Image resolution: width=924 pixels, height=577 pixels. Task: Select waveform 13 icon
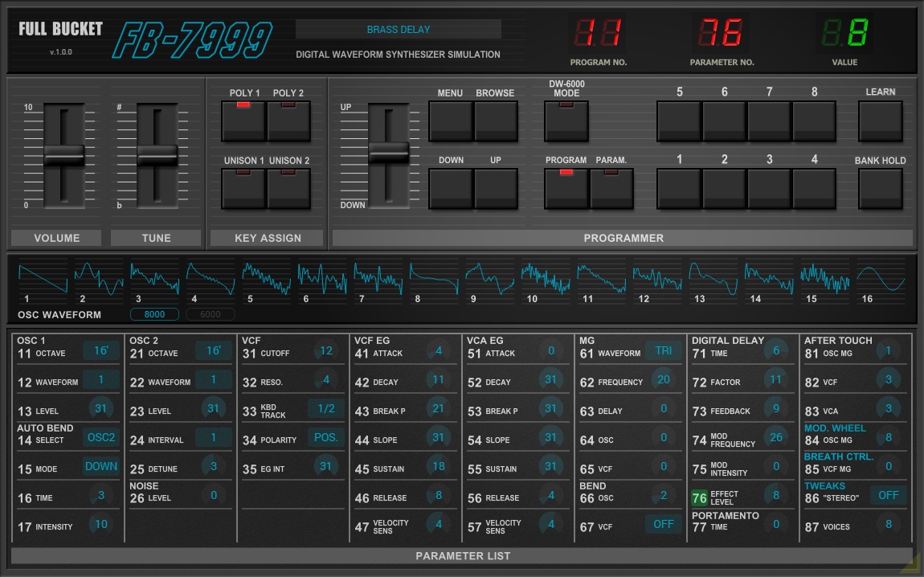tap(712, 278)
